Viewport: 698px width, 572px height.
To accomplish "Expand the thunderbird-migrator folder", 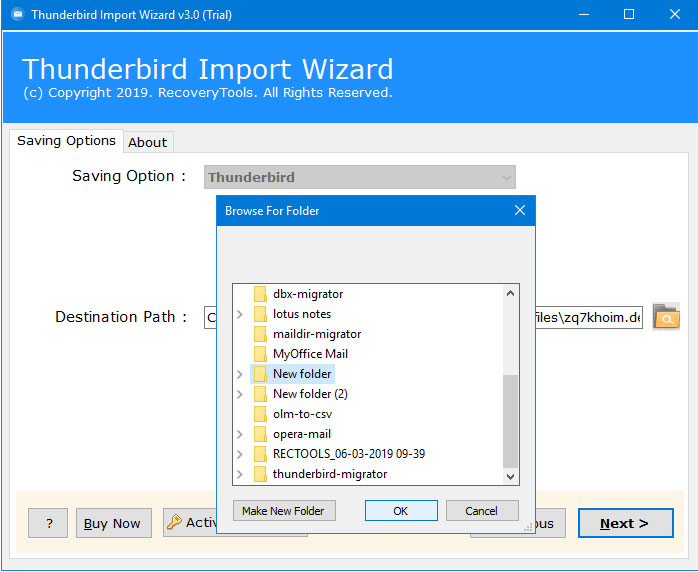I will (x=240, y=475).
